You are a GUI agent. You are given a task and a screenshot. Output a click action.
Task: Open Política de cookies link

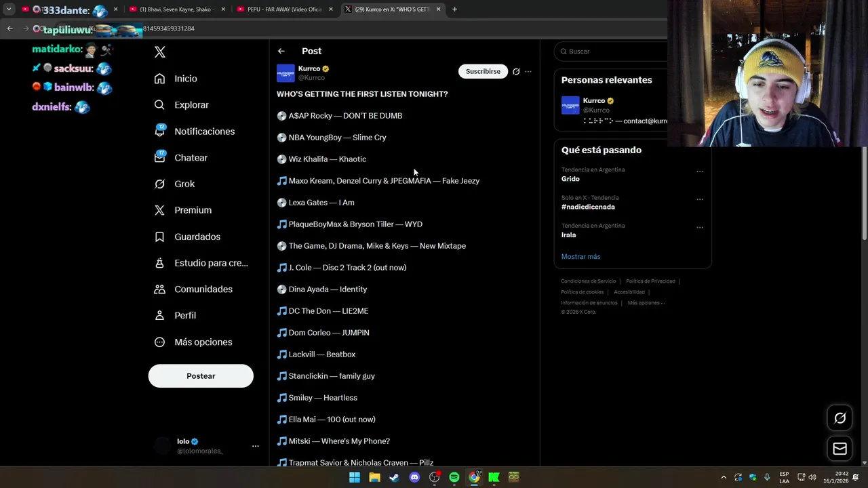582,292
